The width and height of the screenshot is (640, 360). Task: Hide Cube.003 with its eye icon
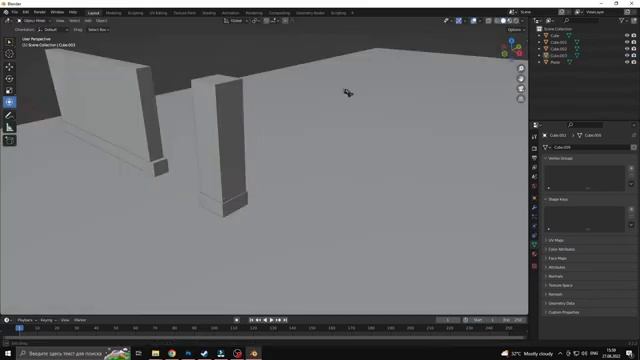627,55
